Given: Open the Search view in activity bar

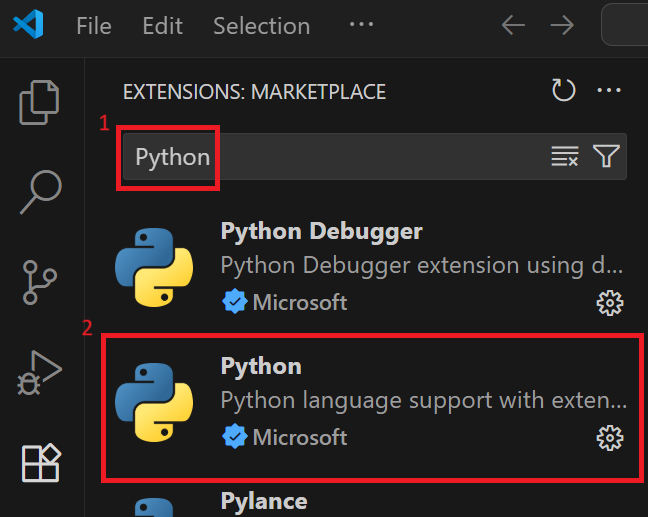Looking at the screenshot, I should (41, 191).
